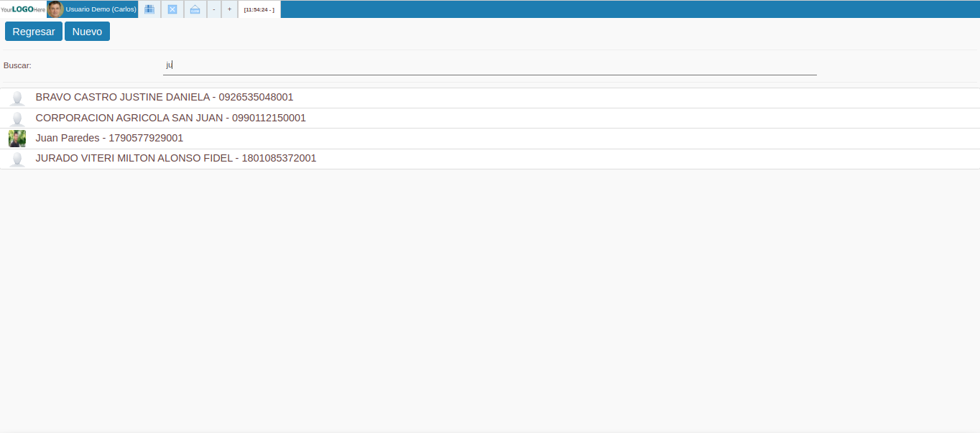The width and height of the screenshot is (980, 433).
Task: Go back with the Regresar button
Action: pyautogui.click(x=34, y=32)
